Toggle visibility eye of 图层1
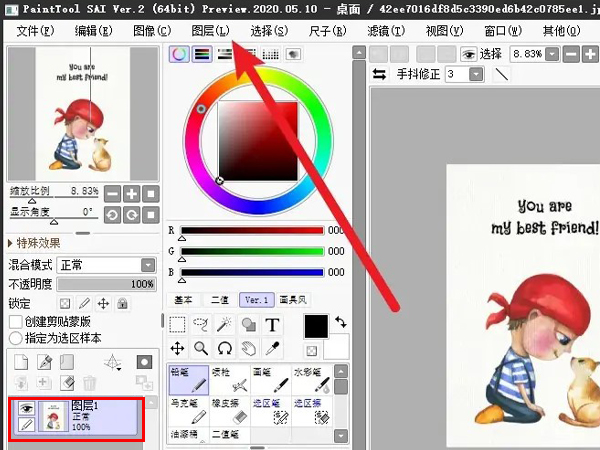600x450 pixels. [x=26, y=408]
